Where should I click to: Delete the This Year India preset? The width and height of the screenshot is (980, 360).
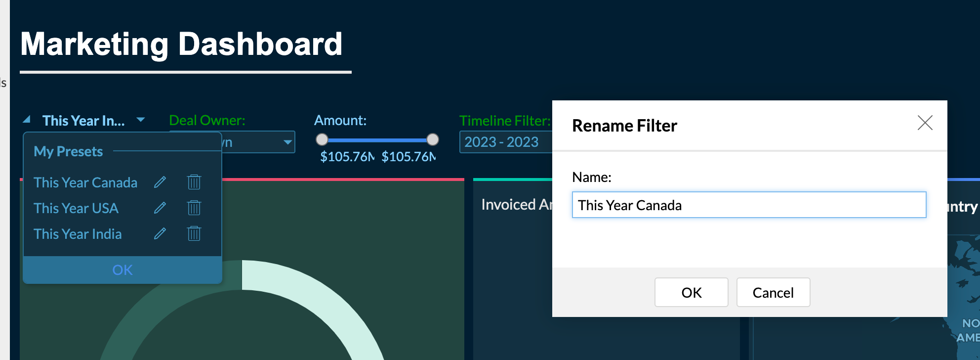(x=194, y=233)
